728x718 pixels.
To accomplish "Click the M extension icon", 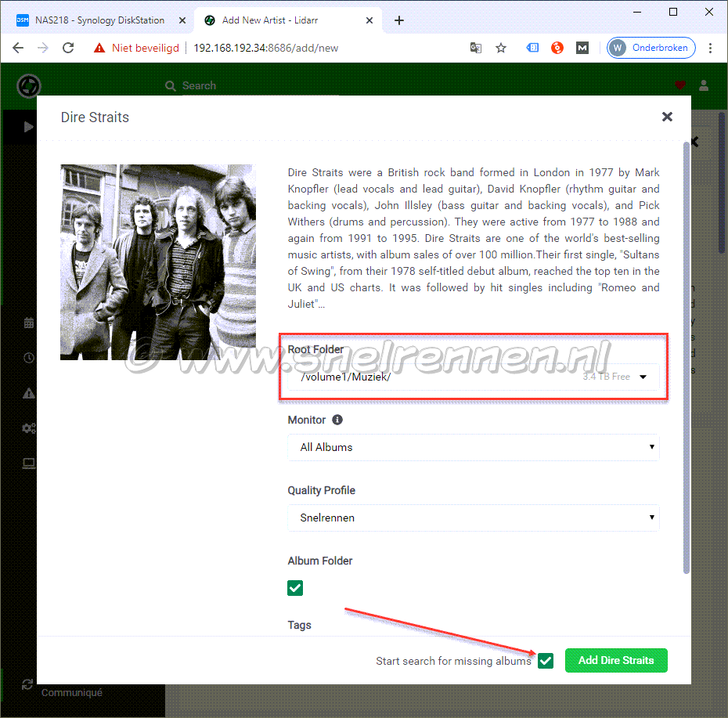I will [x=582, y=48].
